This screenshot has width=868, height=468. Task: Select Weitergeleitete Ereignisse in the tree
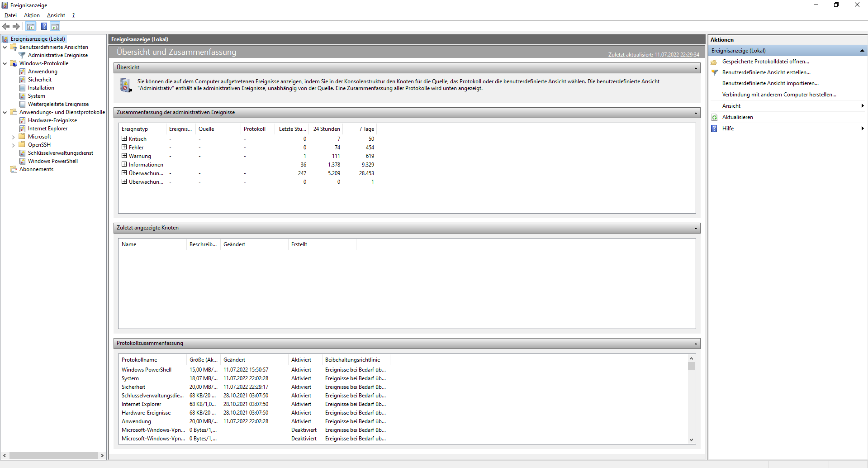coord(58,104)
